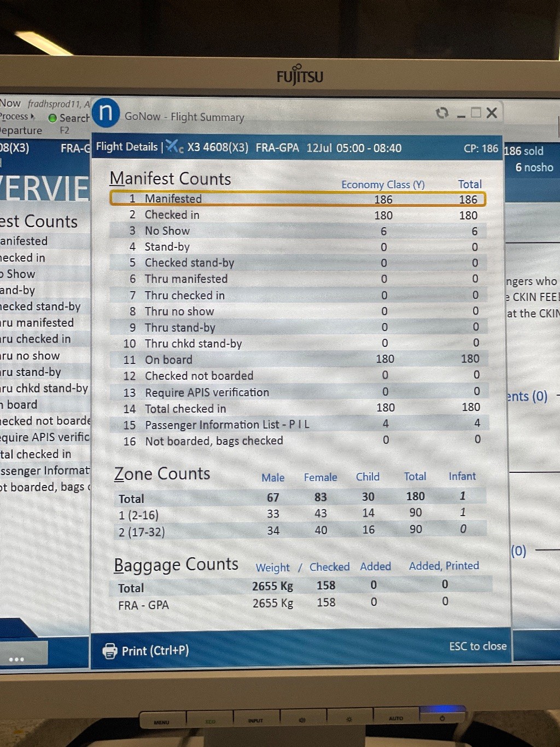Click the green Search status icon

(52, 118)
